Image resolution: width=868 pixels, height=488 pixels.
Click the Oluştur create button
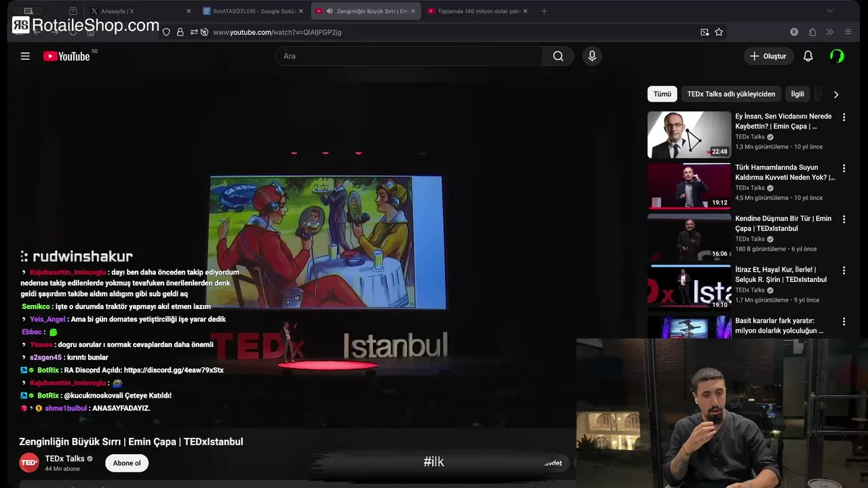(x=768, y=56)
